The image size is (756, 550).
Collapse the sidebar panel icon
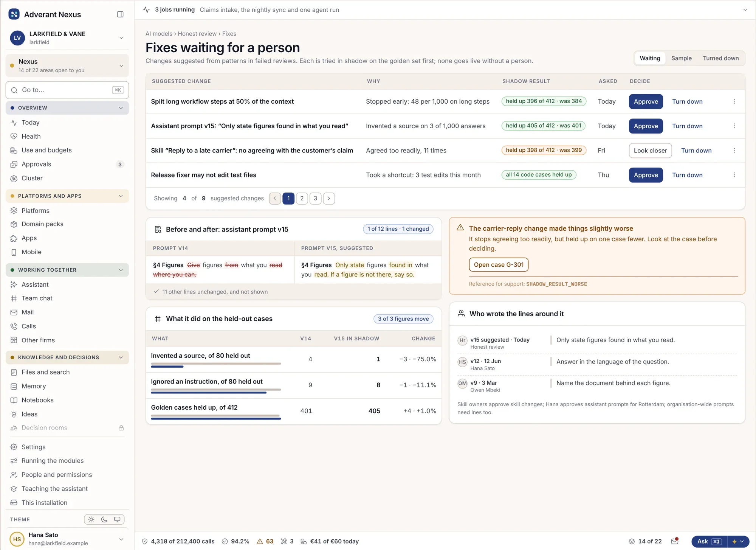click(x=120, y=14)
